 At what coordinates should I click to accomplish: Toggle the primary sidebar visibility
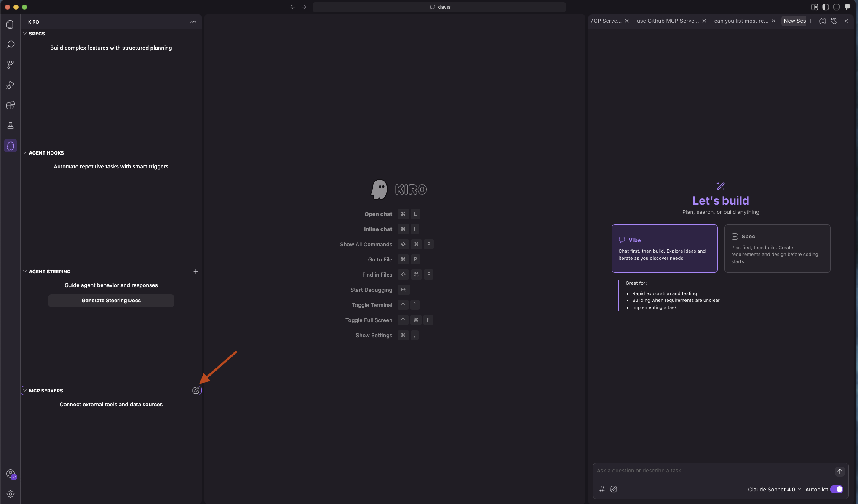click(825, 7)
